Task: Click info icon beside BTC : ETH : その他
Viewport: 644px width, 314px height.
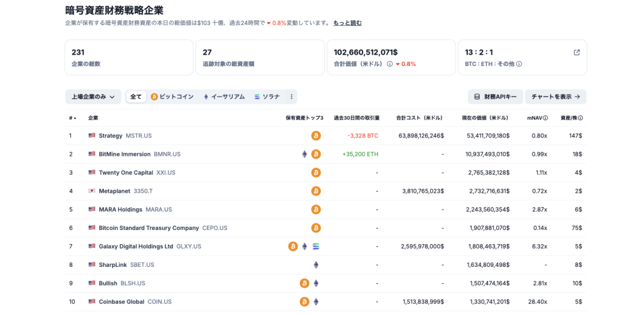Action: (x=519, y=64)
